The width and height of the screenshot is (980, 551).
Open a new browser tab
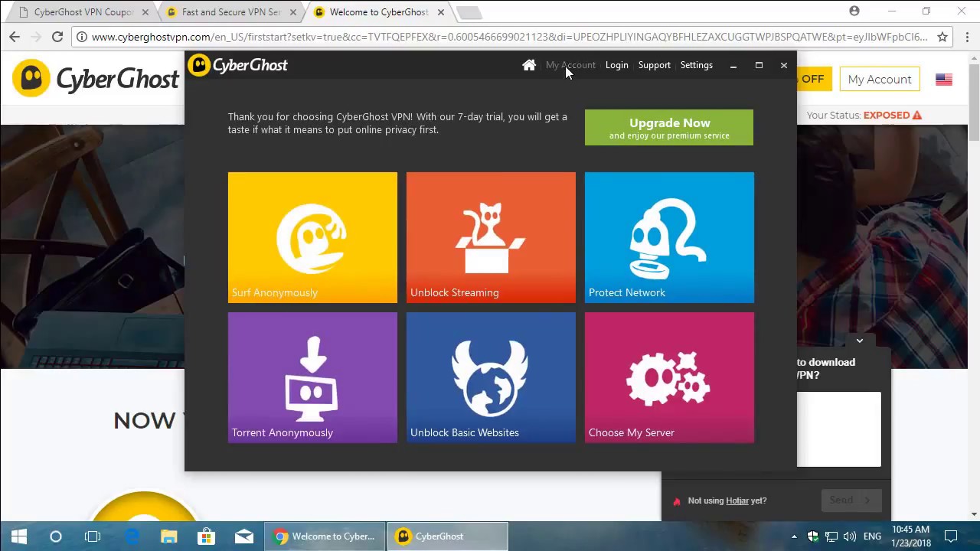coord(469,12)
